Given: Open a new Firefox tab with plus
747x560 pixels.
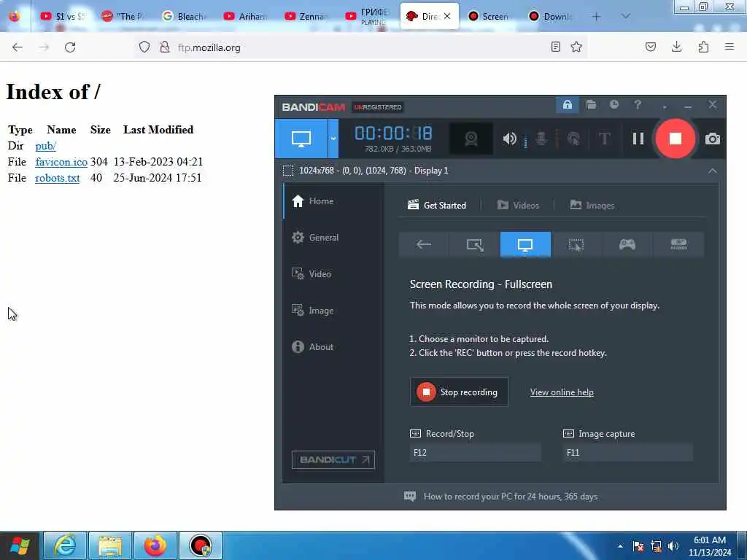Looking at the screenshot, I should click(596, 16).
